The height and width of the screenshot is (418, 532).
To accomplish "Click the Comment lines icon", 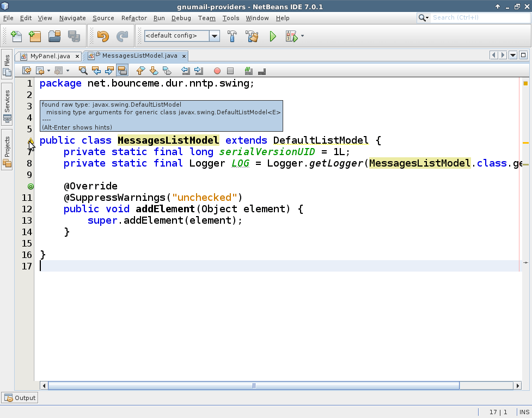I will [x=249, y=71].
